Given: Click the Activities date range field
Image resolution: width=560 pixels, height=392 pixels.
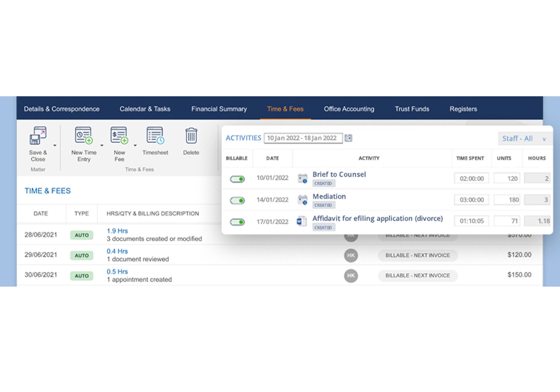Looking at the screenshot, I should [303, 138].
